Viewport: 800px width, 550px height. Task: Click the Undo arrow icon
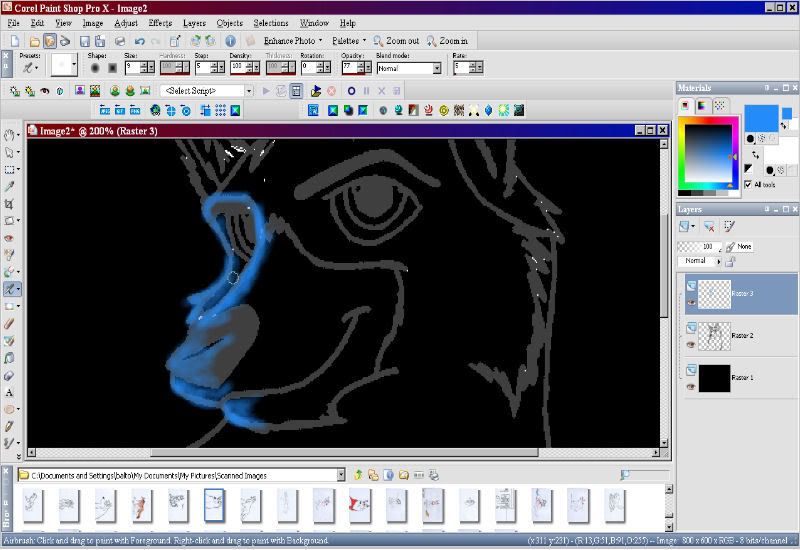[139, 41]
